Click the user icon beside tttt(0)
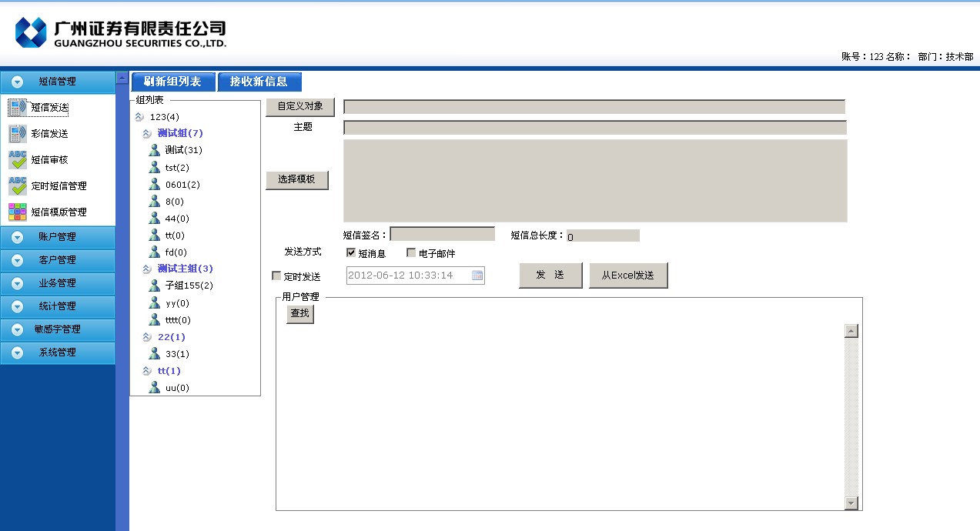Viewport: 980px width, 531px height. tap(155, 319)
